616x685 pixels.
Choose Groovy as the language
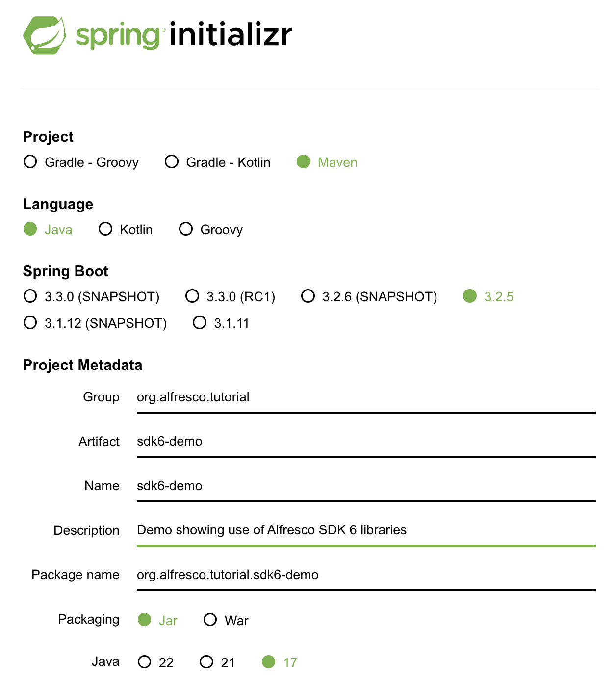click(186, 229)
